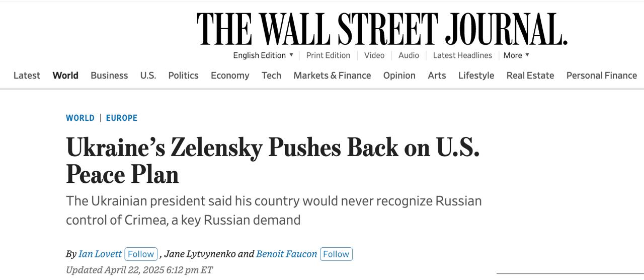Open the Real Estate section
Screen dimensions: 644x280
(530, 76)
